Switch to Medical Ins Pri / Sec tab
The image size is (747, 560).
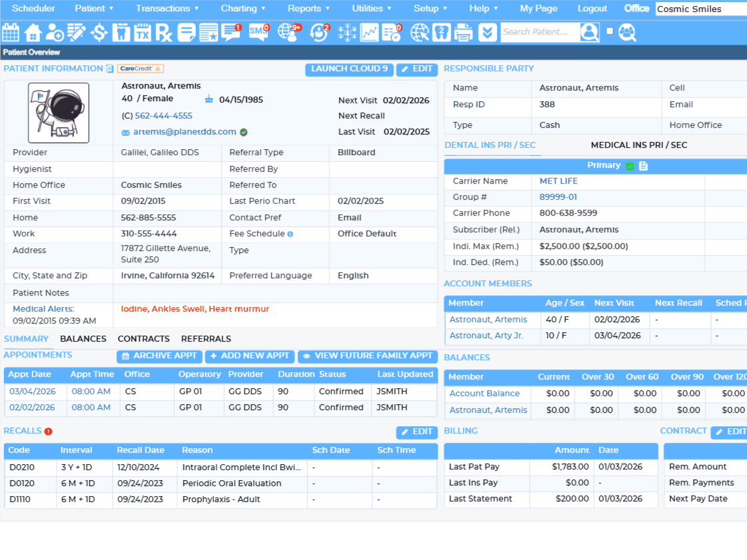click(x=638, y=145)
